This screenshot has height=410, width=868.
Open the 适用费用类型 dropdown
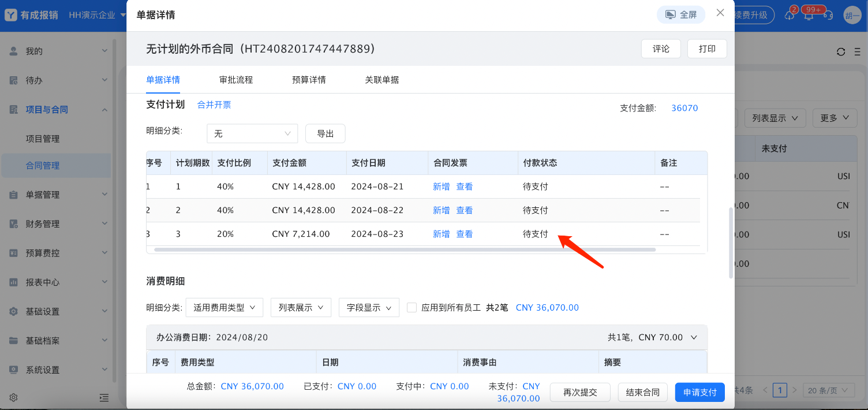pos(225,308)
